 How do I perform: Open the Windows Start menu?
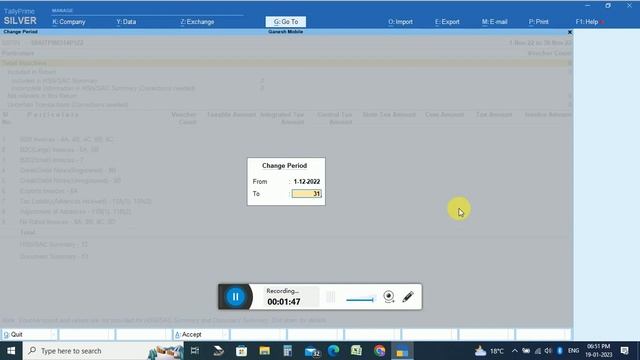click(11, 351)
